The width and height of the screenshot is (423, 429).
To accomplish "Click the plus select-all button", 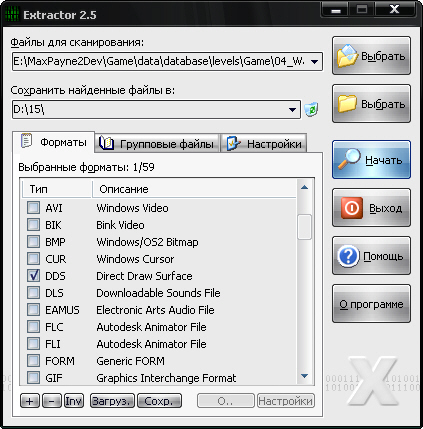I will (x=30, y=401).
